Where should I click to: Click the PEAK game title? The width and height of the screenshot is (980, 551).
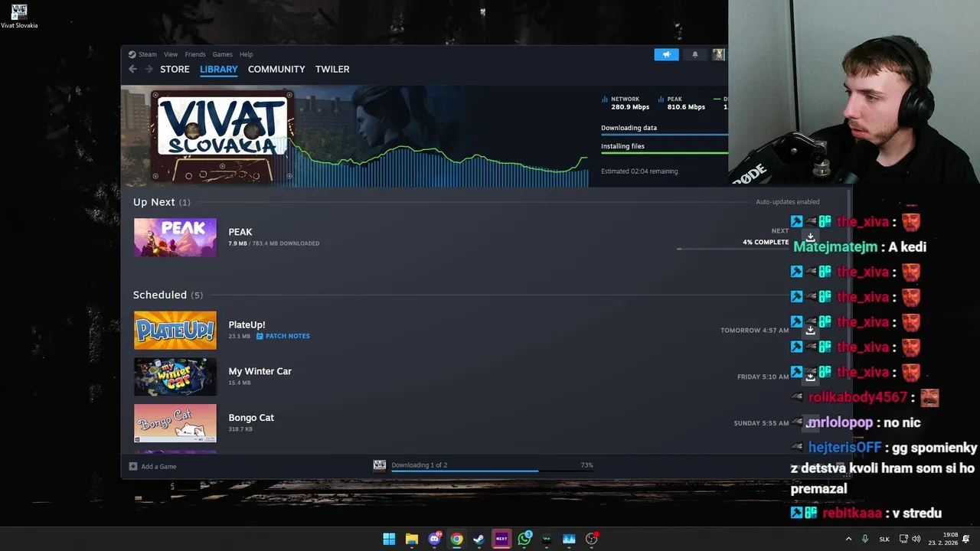[240, 232]
